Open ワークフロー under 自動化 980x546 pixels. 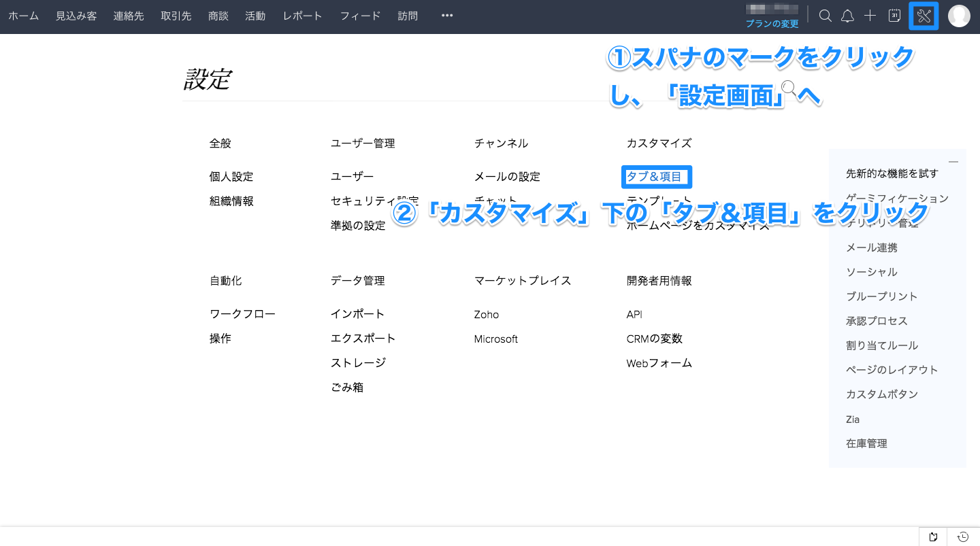pos(243,314)
